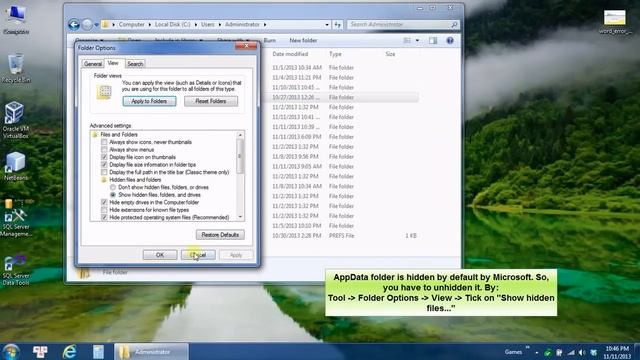Viewport: 640px width, 360px height.
Task: Show hidden tray icons arrow
Action: [537, 353]
